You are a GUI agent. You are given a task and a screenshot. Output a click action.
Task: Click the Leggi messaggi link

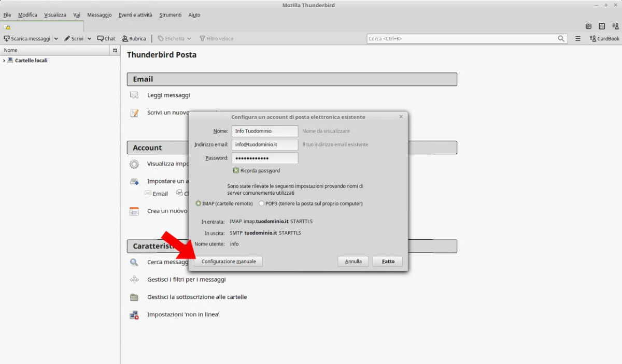168,95
